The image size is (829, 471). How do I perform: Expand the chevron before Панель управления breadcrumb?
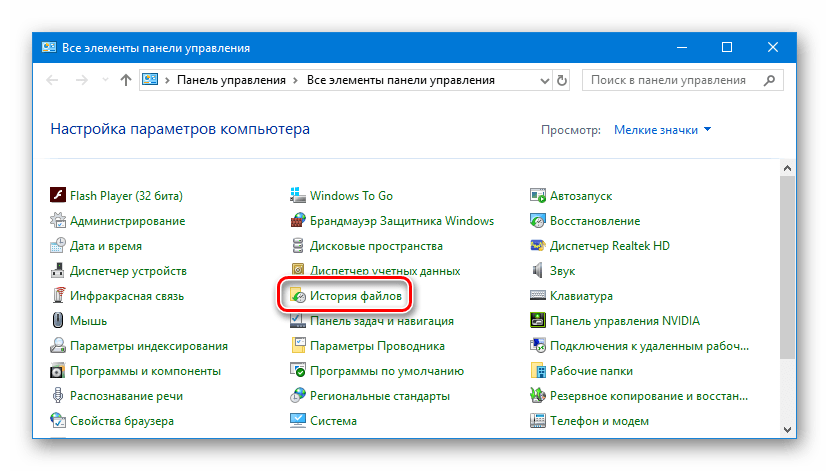[167, 80]
